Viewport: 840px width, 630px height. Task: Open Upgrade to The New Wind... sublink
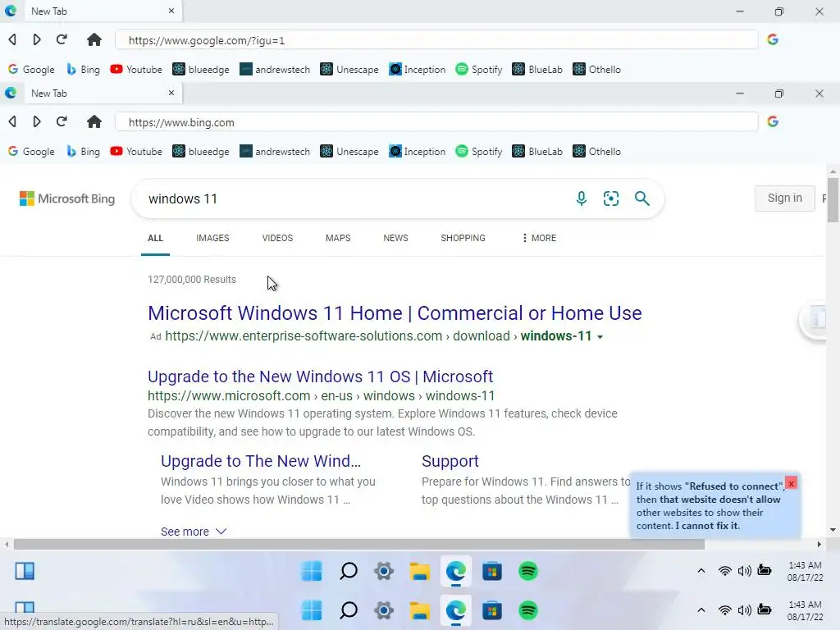click(x=261, y=461)
